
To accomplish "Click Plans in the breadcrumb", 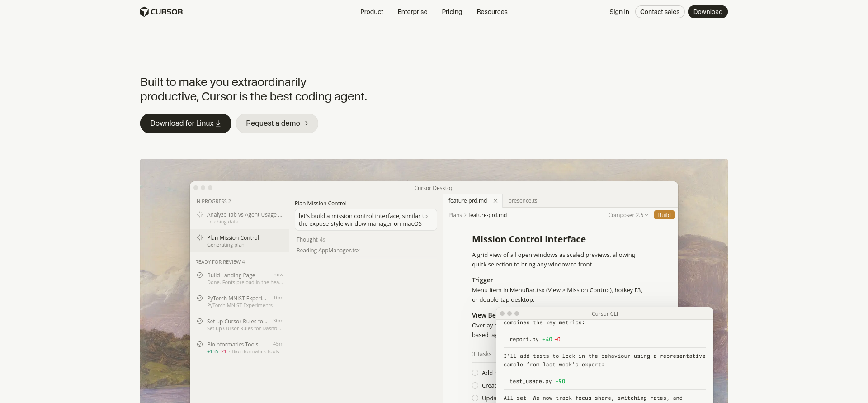I will [455, 215].
